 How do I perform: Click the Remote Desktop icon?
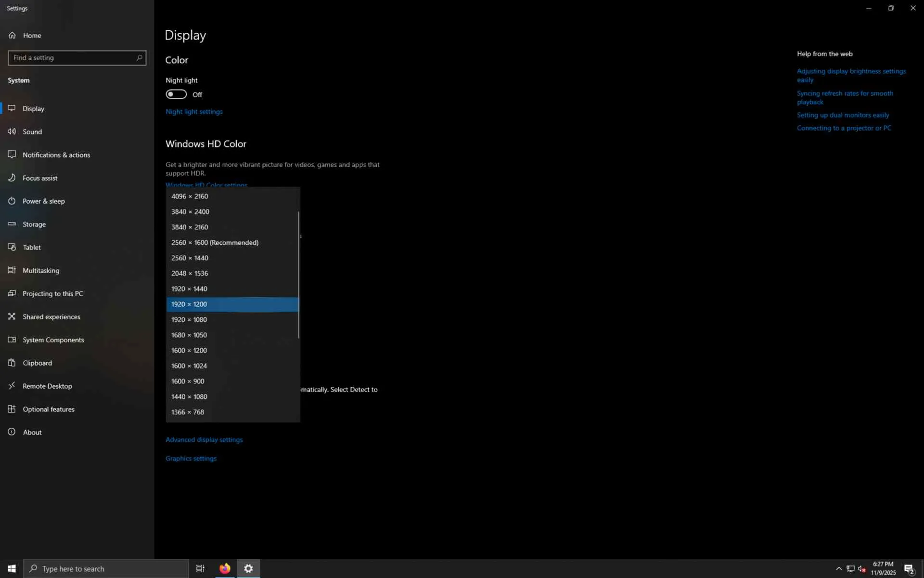(x=12, y=386)
